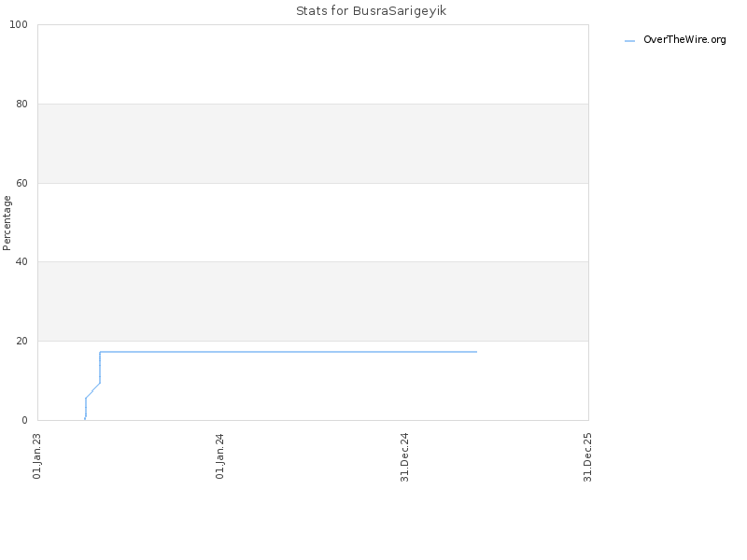Screen dimensions: 747x560
Task: Click the diagonal segment of the blue line
Action: (92, 390)
